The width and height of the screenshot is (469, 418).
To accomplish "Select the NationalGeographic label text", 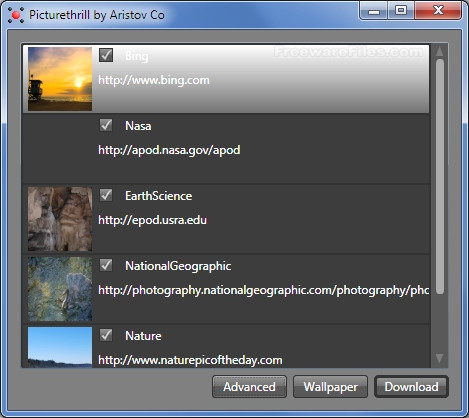I will [178, 266].
